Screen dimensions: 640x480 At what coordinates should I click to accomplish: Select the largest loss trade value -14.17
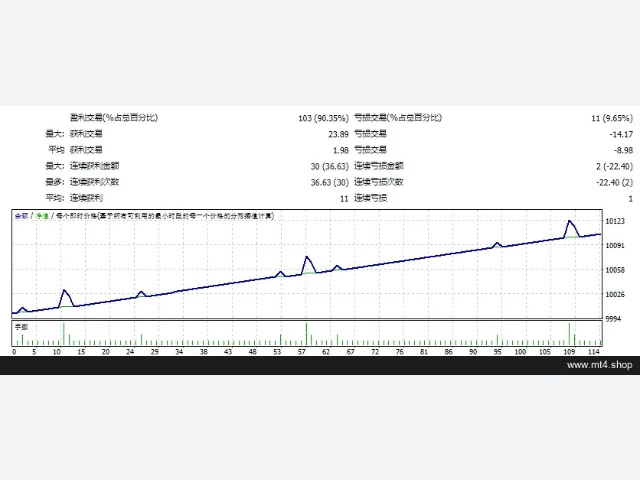[621, 134]
